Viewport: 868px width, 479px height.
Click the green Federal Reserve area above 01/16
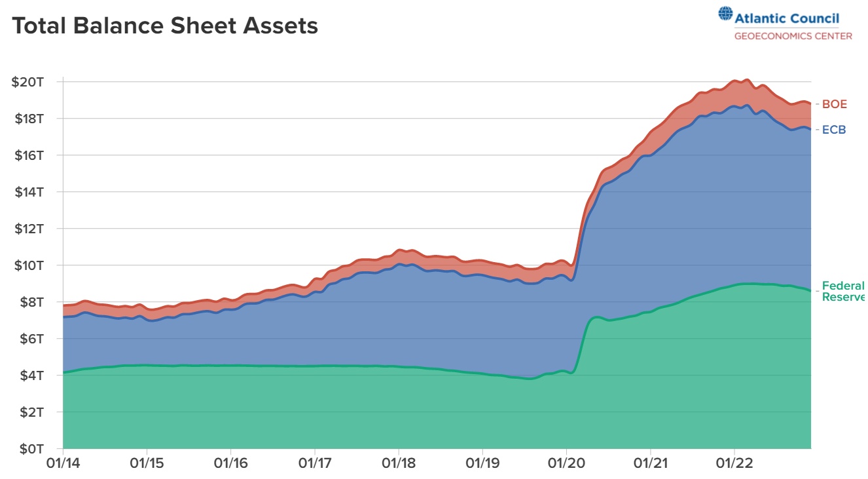(230, 406)
